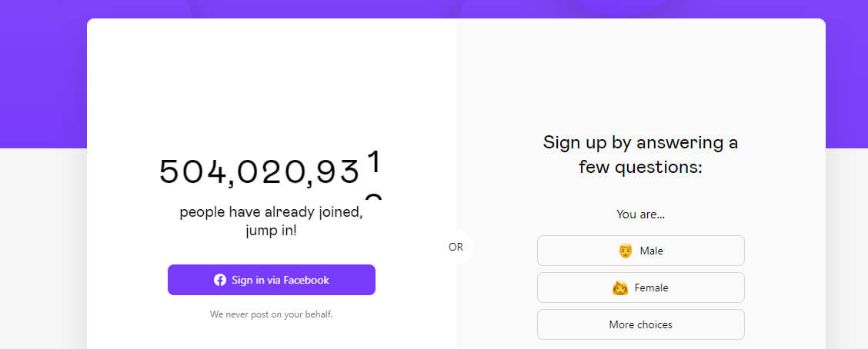Click the man emoji icon beside Male

625,251
